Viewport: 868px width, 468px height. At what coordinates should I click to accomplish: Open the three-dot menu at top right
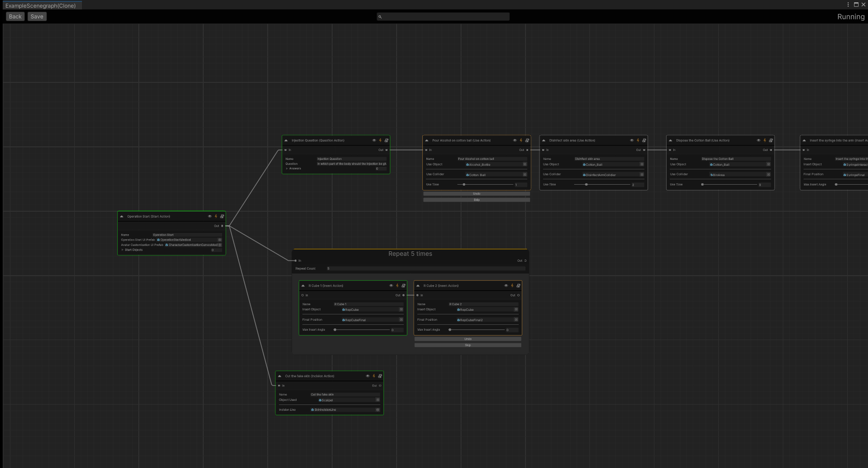pyautogui.click(x=849, y=5)
